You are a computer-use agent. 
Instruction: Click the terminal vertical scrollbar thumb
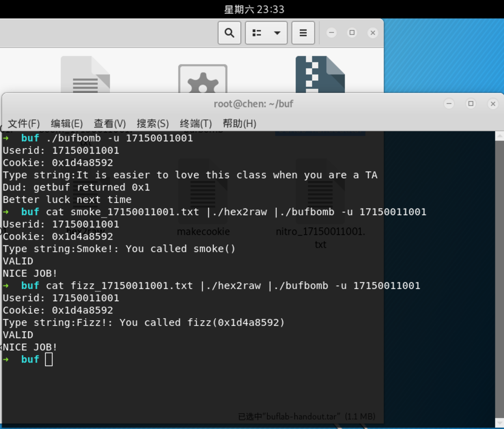[x=499, y=279]
